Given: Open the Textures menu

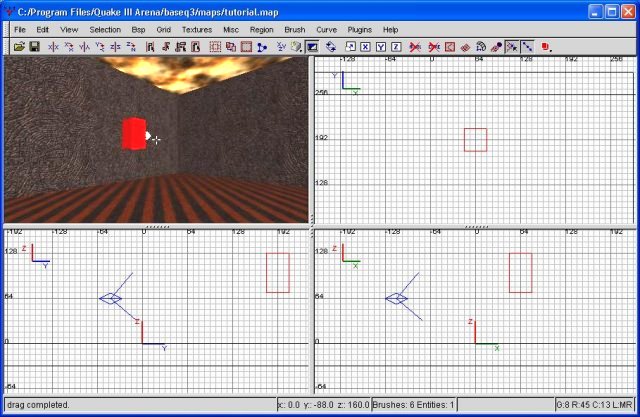Looking at the screenshot, I should pyautogui.click(x=197, y=30).
